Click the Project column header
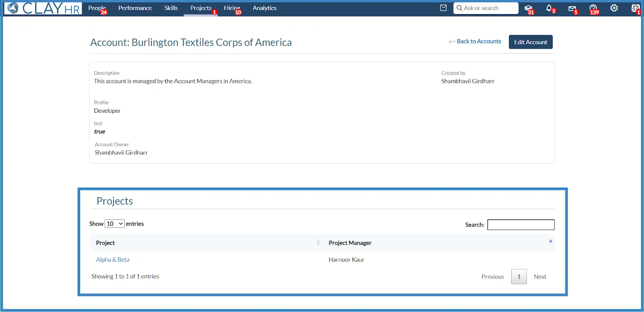Image resolution: width=644 pixels, height=312 pixels. point(205,243)
